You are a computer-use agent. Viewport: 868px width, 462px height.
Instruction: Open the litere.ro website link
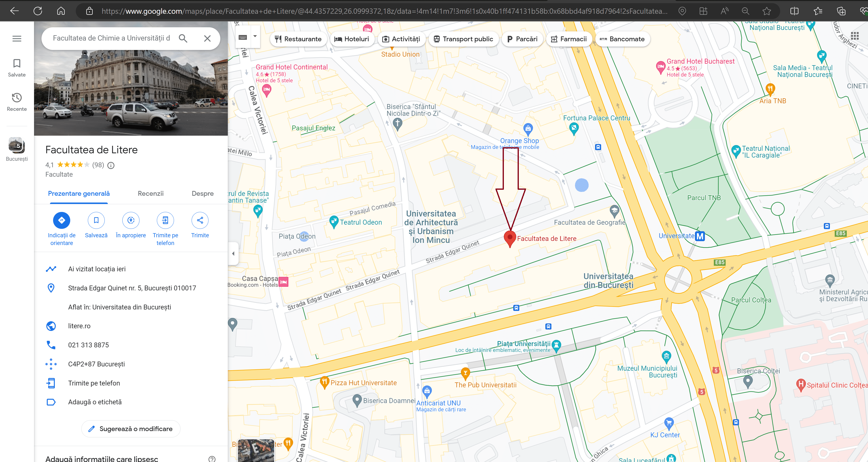[x=79, y=326]
